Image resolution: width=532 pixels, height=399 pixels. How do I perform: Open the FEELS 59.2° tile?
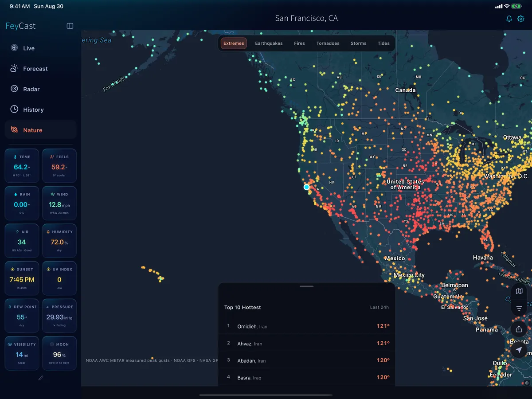[59, 166]
